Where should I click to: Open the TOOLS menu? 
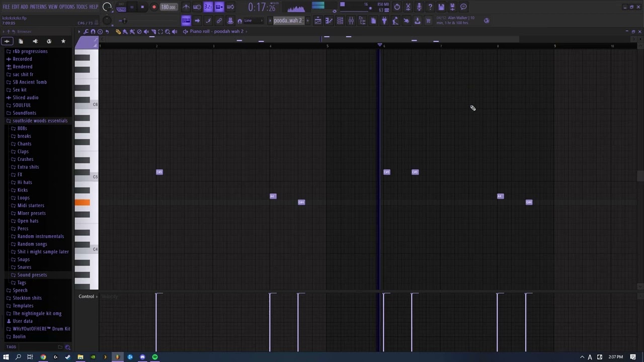[x=82, y=7]
